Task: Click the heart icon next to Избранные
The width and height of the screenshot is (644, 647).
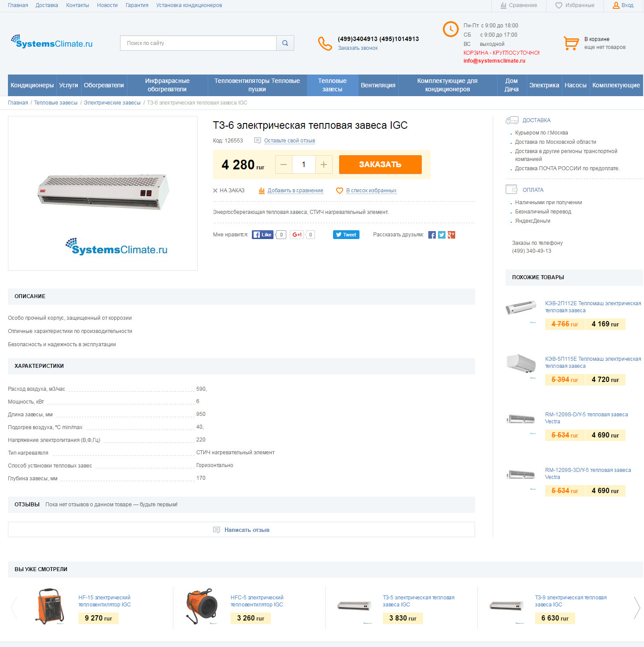Action: coord(558,5)
